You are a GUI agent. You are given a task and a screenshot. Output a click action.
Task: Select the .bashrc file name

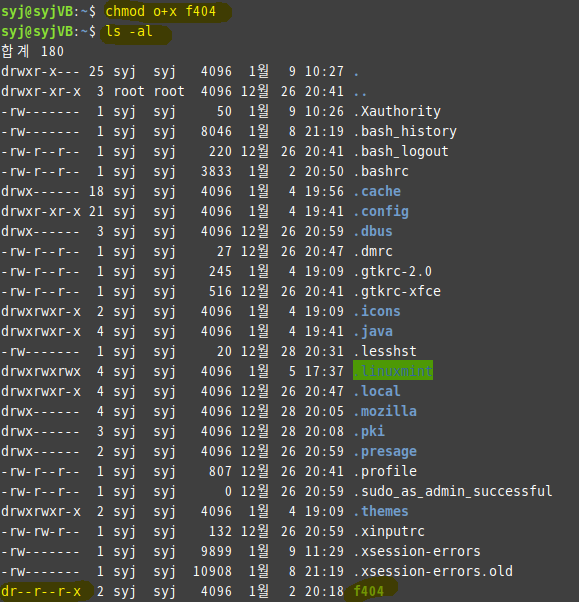tap(381, 171)
